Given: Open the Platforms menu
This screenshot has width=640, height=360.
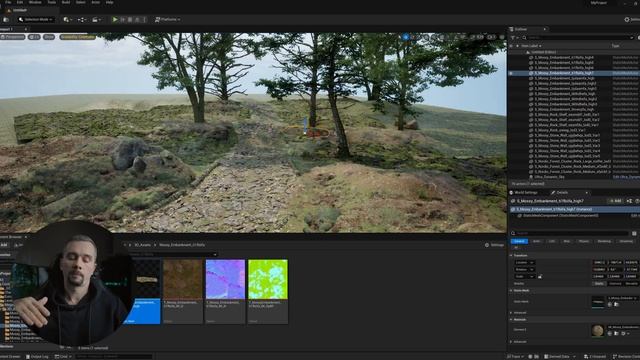Looking at the screenshot, I should click(x=168, y=20).
